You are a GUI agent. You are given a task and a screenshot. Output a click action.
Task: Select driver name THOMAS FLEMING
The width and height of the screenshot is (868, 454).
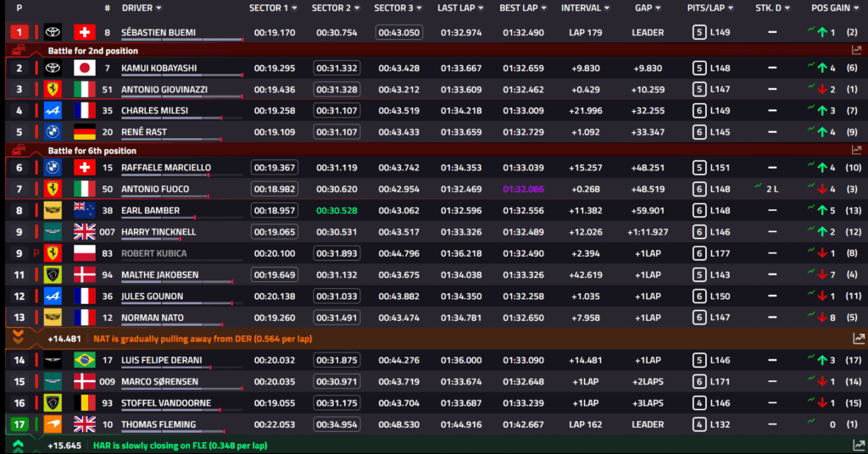point(159,424)
